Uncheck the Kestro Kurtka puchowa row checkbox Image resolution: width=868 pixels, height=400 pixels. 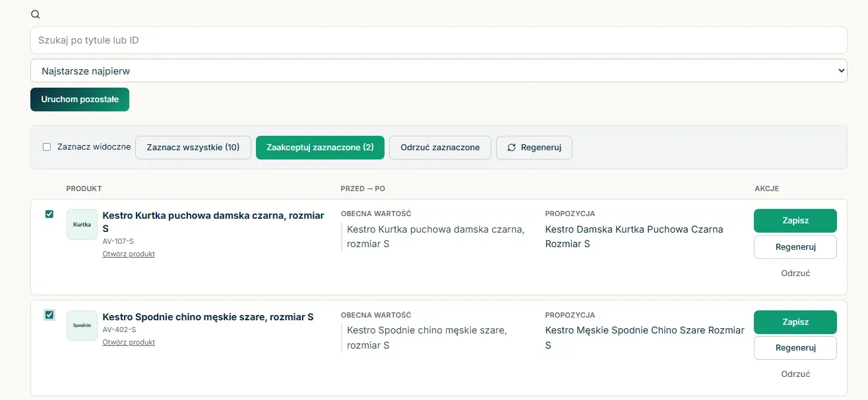click(49, 214)
